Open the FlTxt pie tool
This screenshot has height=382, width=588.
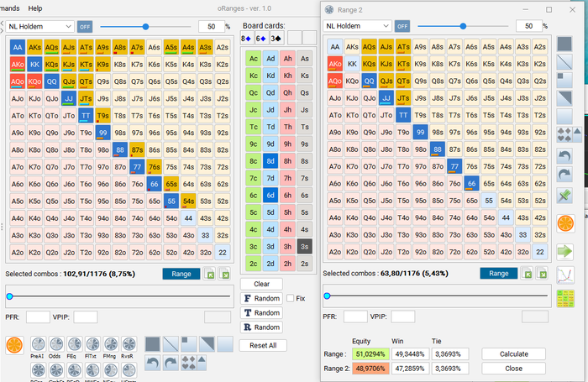point(92,343)
